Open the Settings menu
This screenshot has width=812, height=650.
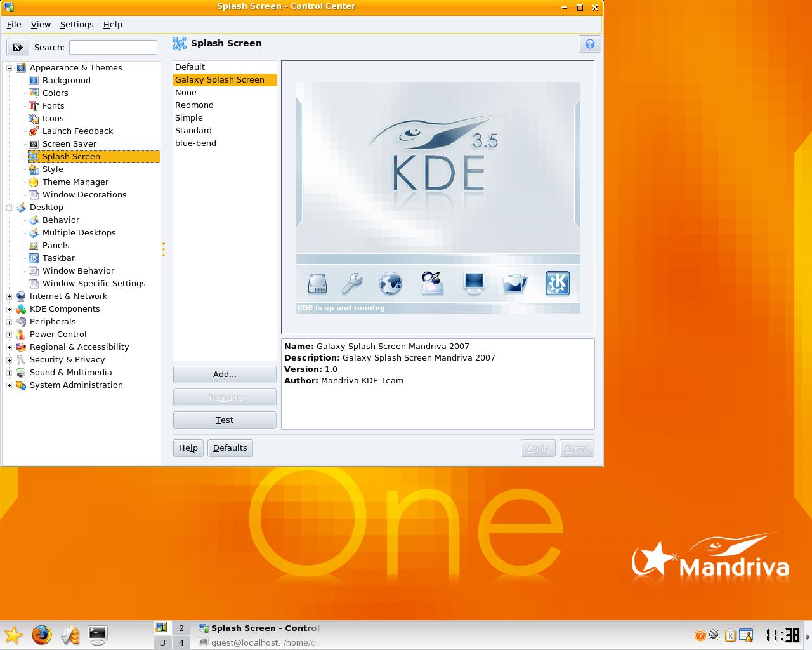tap(77, 24)
